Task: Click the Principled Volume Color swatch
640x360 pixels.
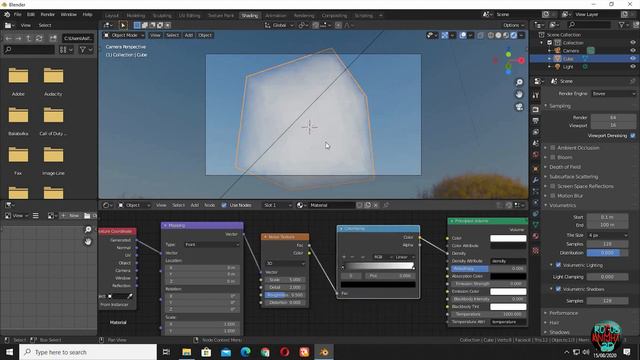Action: [508, 238]
